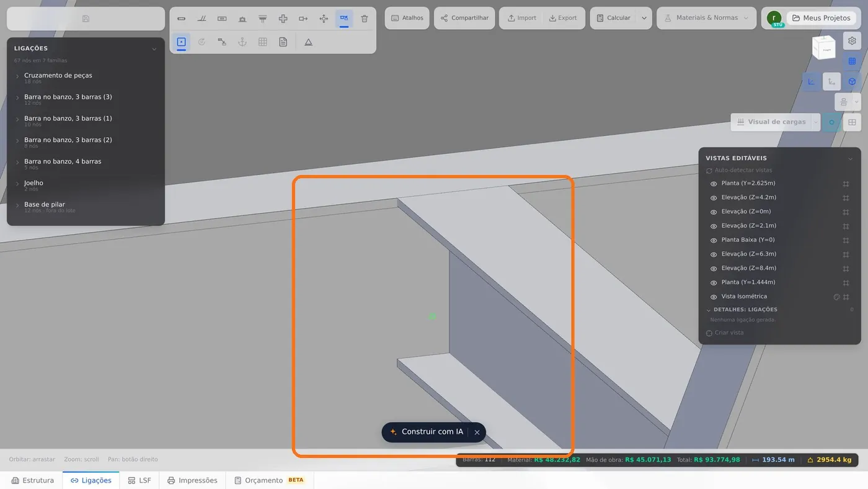Image resolution: width=868 pixels, height=489 pixels.
Task: Click the view orientation cube
Action: (824, 47)
